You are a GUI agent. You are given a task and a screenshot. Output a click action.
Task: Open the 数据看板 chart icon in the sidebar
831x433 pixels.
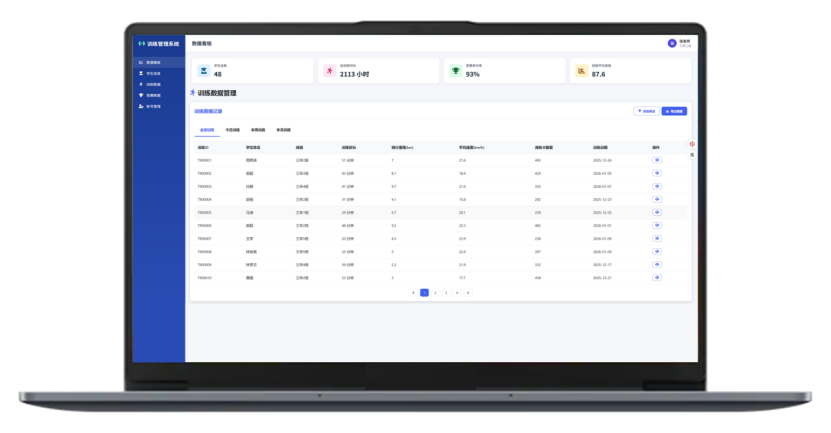[x=141, y=63]
